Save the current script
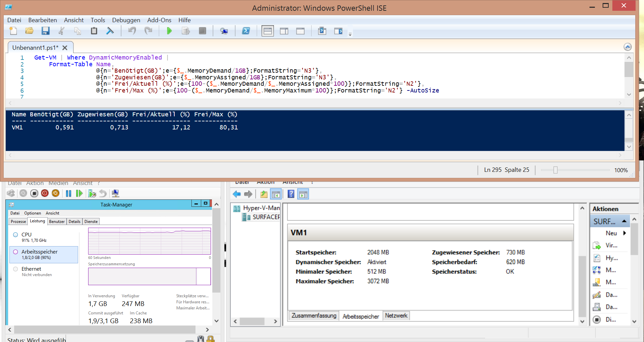644x342 pixels. pyautogui.click(x=45, y=31)
